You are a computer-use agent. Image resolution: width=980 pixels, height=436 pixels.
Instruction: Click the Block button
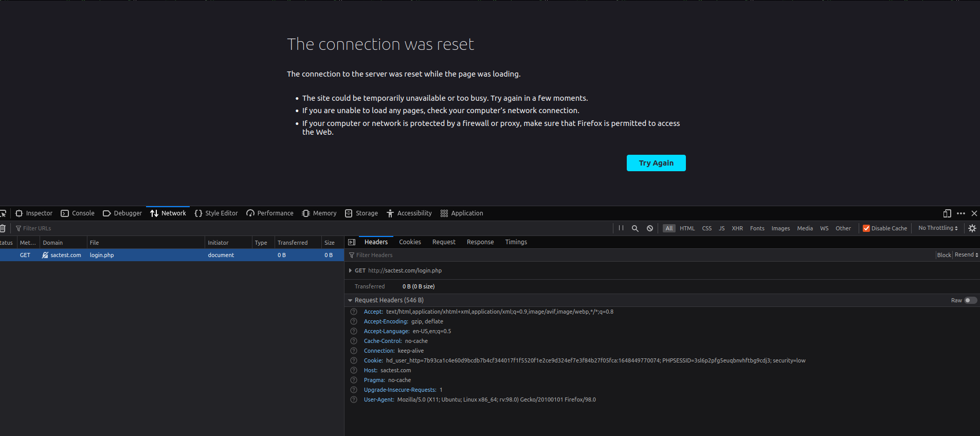(944, 255)
